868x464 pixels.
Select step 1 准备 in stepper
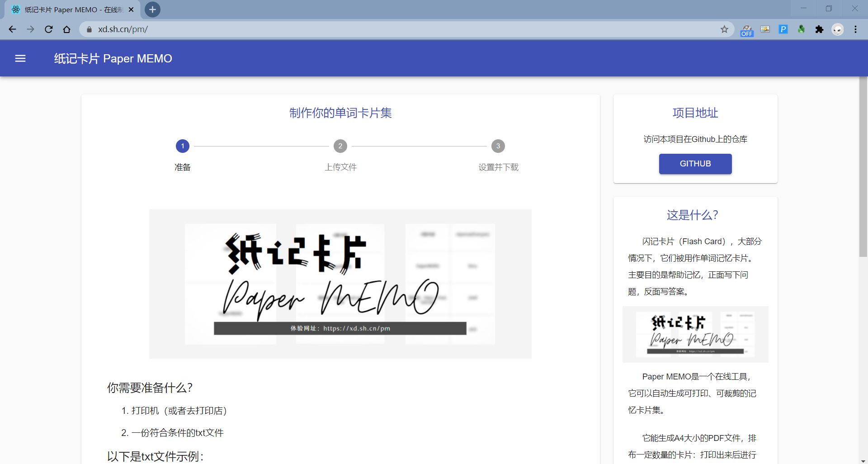[x=183, y=146]
